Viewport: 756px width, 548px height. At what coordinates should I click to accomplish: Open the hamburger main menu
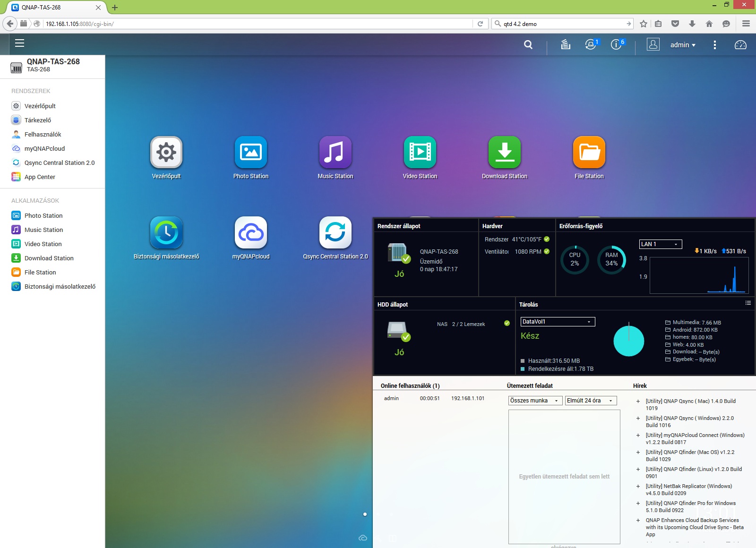coord(19,43)
